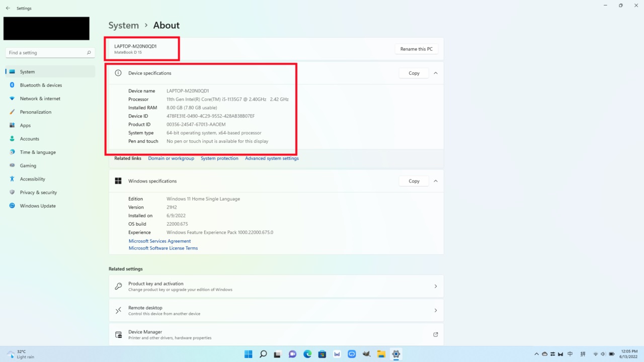Open Microsoft Services Agreement link
Screen dimensions: 644x362
click(x=159, y=241)
